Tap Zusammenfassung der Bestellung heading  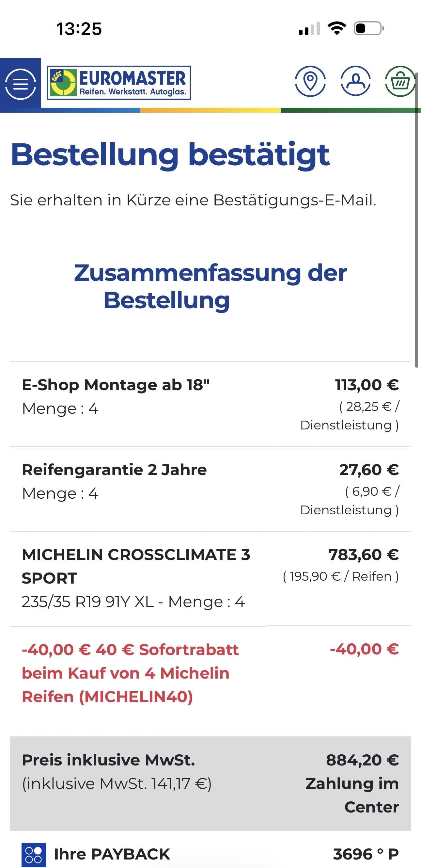[x=210, y=286]
